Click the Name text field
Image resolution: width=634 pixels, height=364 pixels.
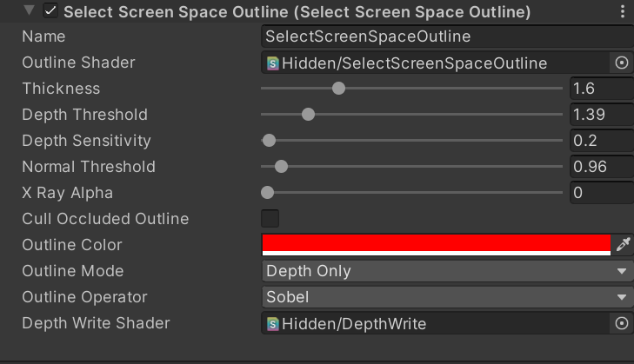pyautogui.click(x=447, y=36)
